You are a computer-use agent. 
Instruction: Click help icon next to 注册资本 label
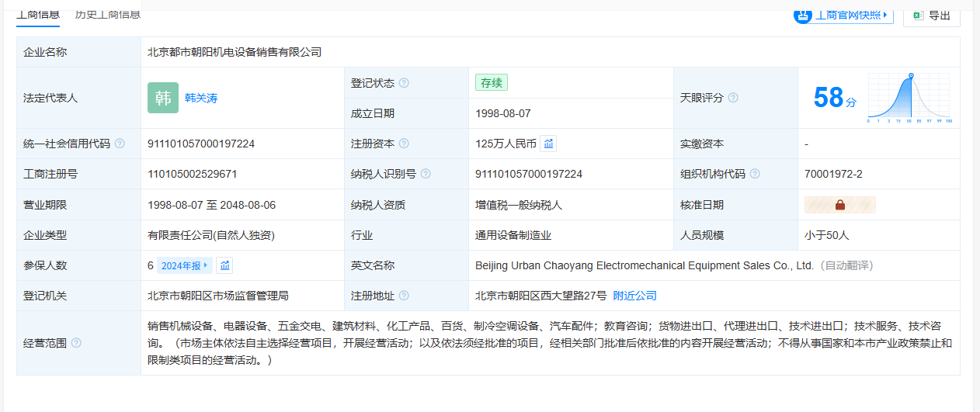[x=404, y=144]
